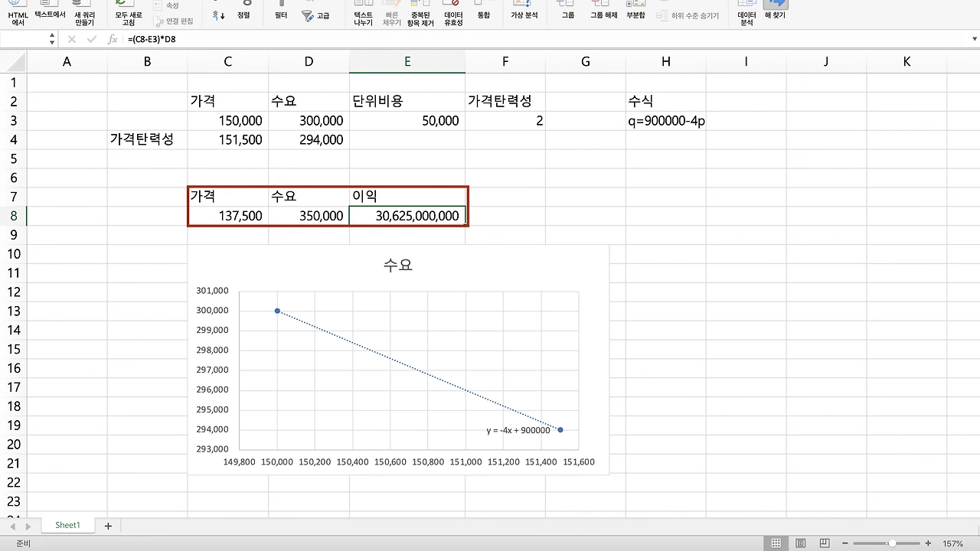980x551 pixels.
Task: Click 모두 새로 고침 to refresh all
Action: click(129, 13)
